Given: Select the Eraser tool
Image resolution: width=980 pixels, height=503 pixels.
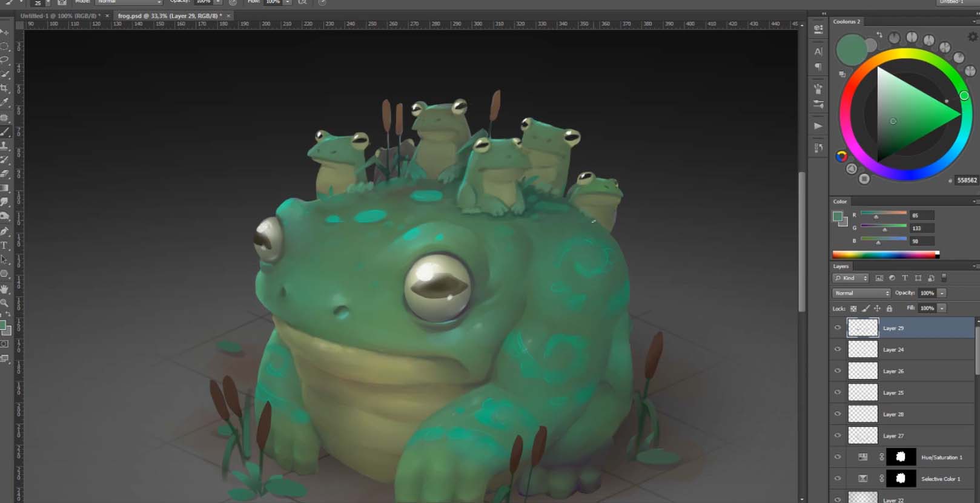Looking at the screenshot, I should tap(5, 174).
